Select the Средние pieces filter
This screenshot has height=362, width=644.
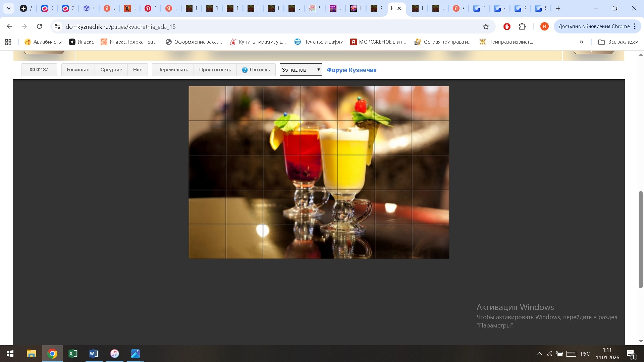[111, 70]
